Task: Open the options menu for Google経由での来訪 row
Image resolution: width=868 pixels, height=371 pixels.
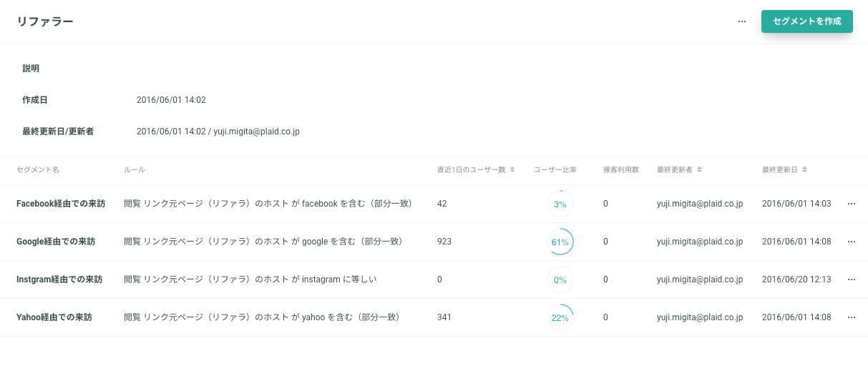Action: click(852, 242)
